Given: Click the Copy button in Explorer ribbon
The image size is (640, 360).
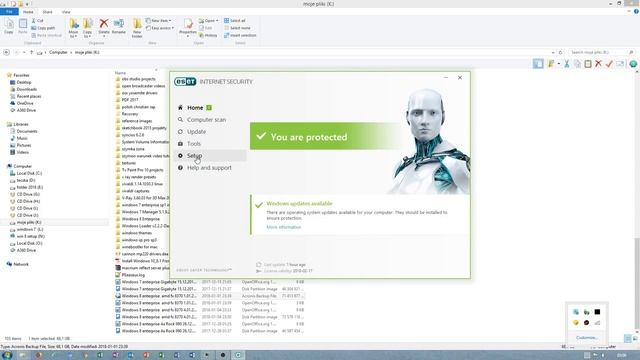Looking at the screenshot, I should click(9, 26).
